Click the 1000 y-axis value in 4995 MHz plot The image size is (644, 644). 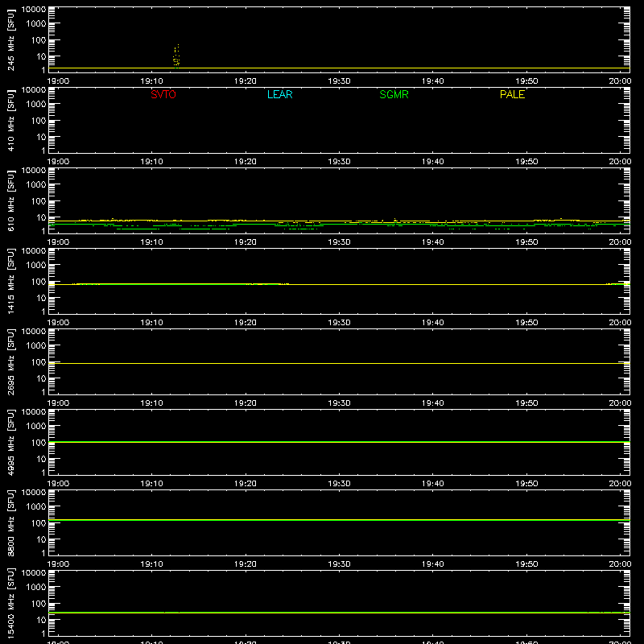coord(36,427)
